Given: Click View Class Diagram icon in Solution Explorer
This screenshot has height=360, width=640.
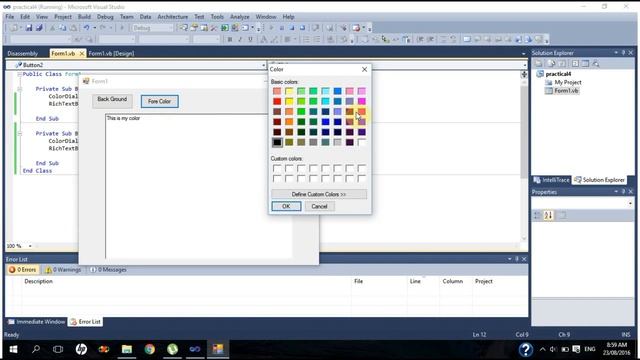Looking at the screenshot, I should (596, 63).
